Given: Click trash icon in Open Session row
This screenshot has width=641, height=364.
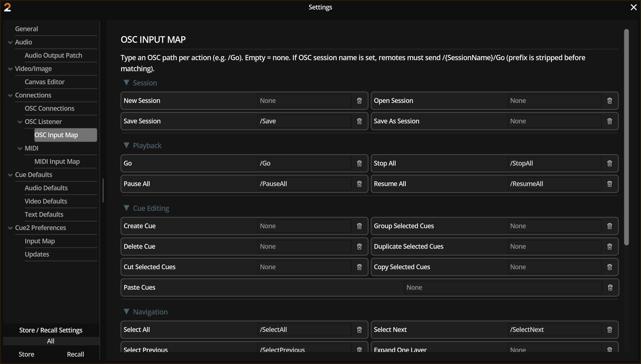Looking at the screenshot, I should tap(610, 101).
